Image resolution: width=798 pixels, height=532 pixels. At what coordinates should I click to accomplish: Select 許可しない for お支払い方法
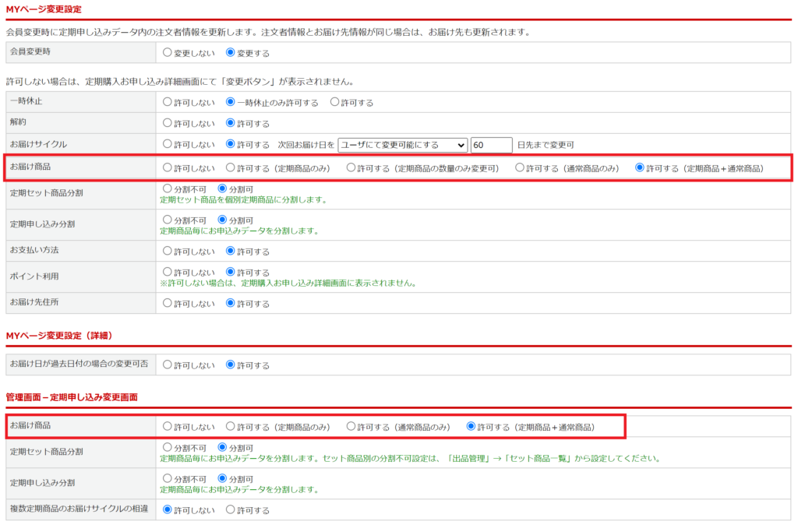pyautogui.click(x=167, y=251)
